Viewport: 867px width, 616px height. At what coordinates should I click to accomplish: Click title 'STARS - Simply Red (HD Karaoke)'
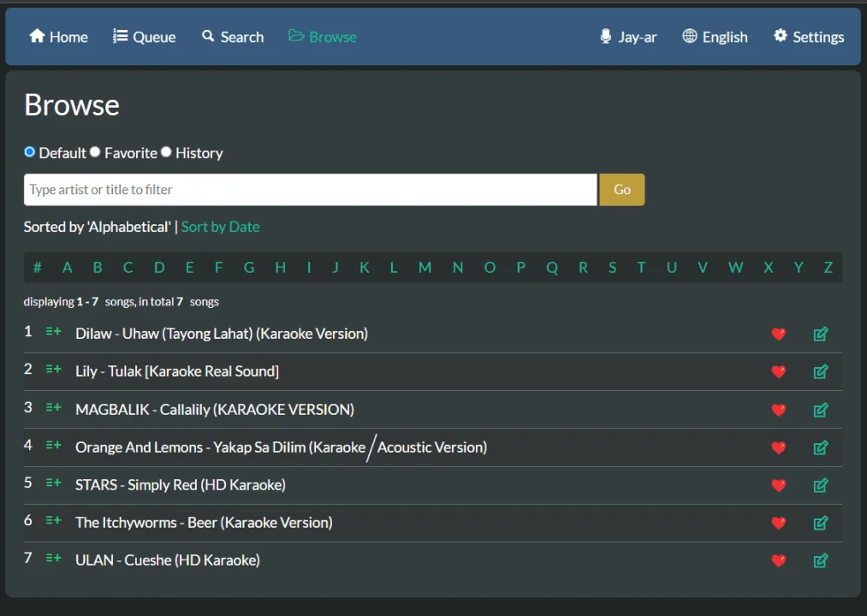181,485
